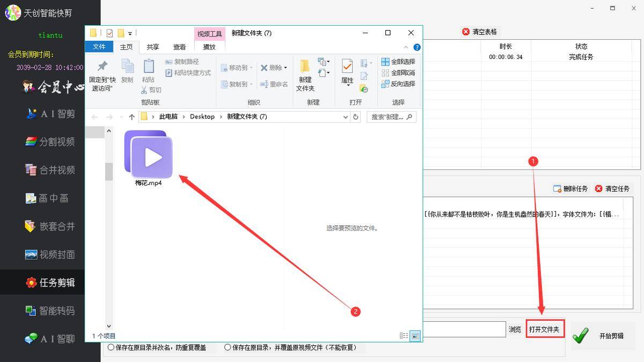The image size is (644, 362).
Task: Switch to the 主页 ribbon tab
Action: pos(126,47)
